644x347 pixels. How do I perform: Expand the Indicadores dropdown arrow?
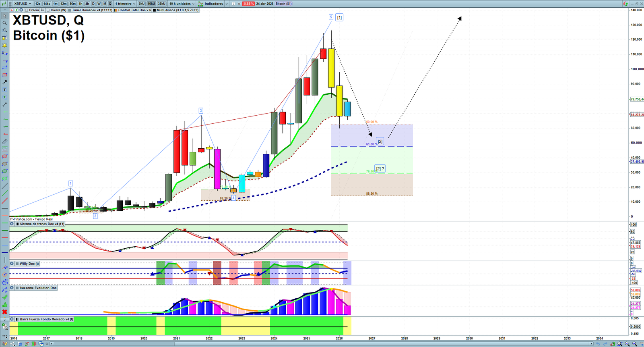click(227, 4)
